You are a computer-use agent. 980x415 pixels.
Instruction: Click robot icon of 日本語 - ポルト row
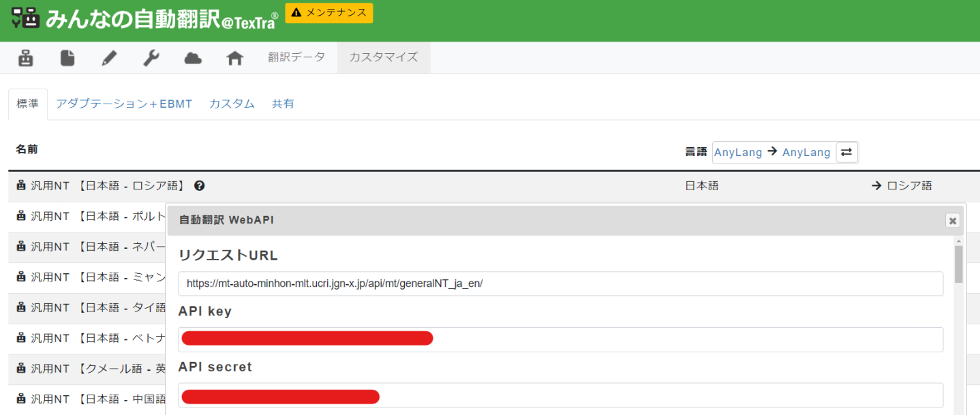click(21, 216)
